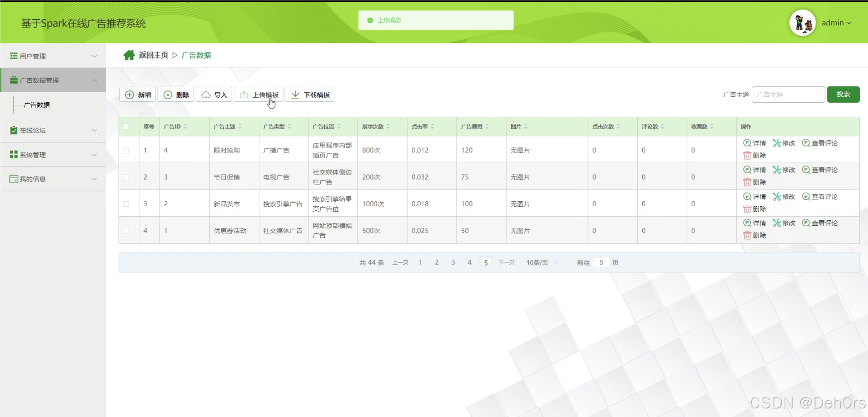Click the home icon beside 返回主页

[129, 55]
